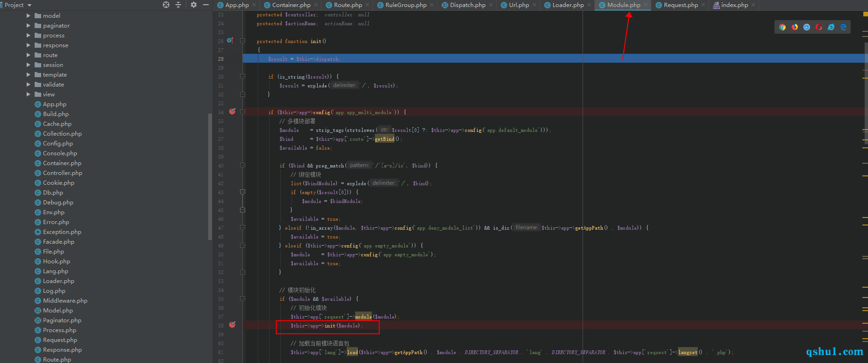Close the index.php editor tab
Screen dimensions: 868x363
coord(753,5)
